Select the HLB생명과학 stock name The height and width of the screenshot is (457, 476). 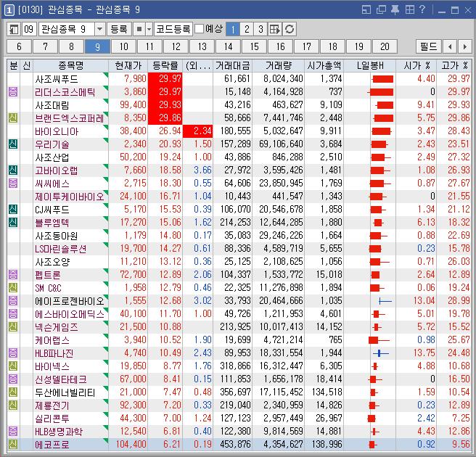pos(59,432)
